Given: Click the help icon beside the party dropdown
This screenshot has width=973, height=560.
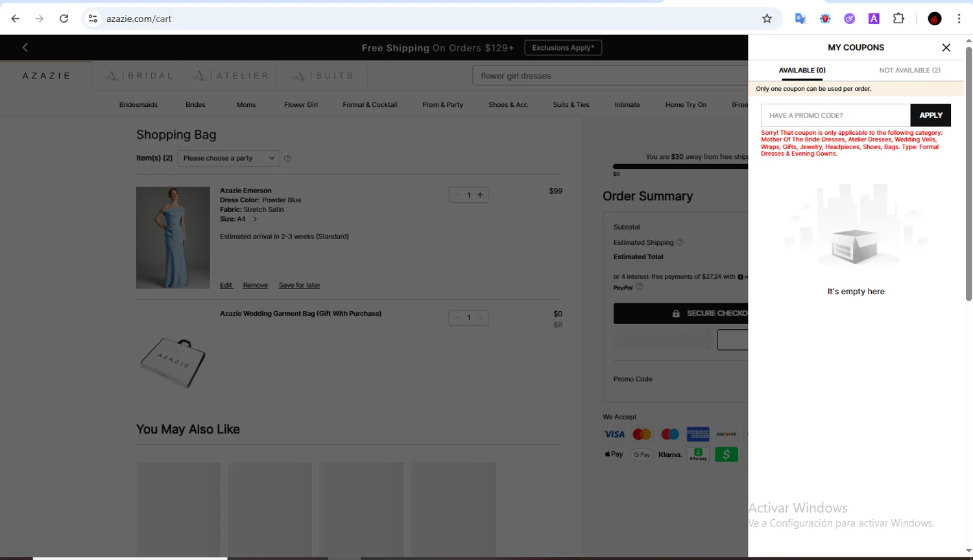Looking at the screenshot, I should [x=287, y=158].
